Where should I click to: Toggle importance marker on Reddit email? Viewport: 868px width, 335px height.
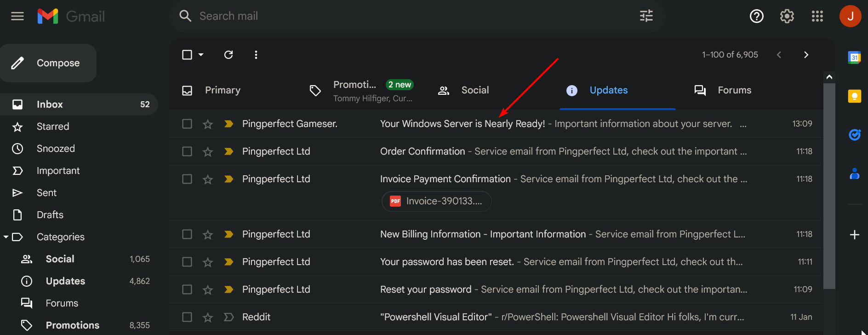[x=228, y=317]
